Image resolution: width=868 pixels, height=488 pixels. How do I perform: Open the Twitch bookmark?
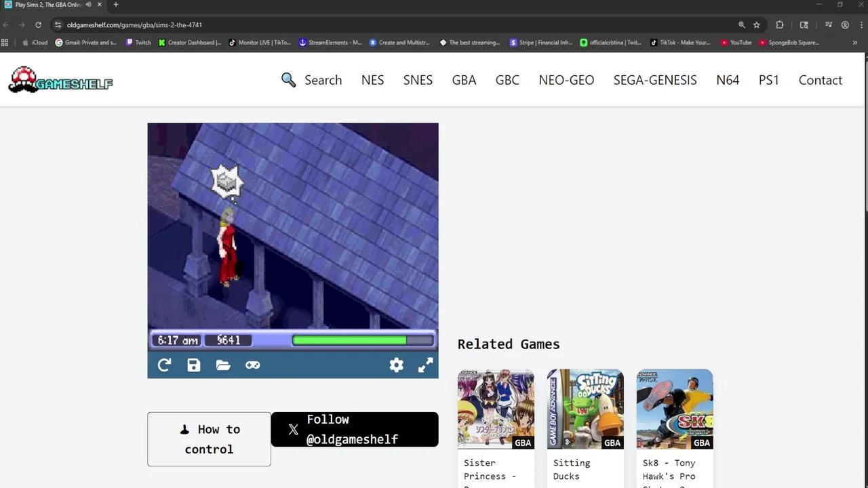(x=139, y=43)
